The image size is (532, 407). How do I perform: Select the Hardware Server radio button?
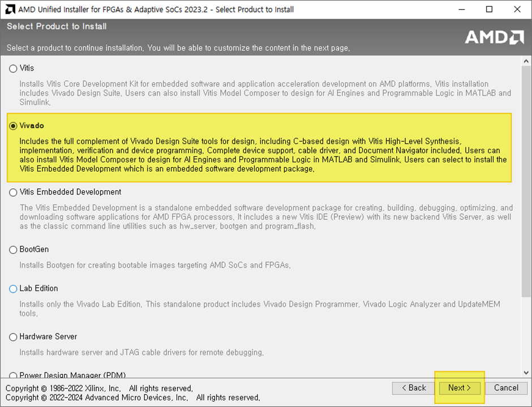click(x=13, y=337)
